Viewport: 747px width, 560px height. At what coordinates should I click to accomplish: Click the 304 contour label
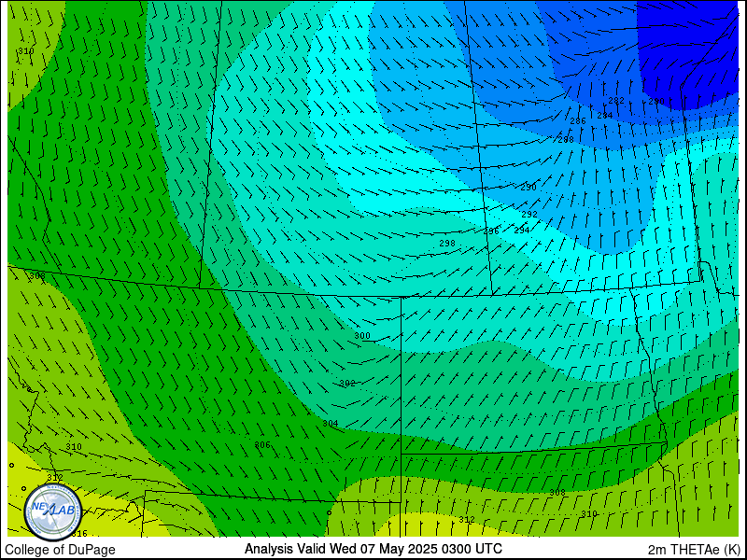[x=331, y=424]
